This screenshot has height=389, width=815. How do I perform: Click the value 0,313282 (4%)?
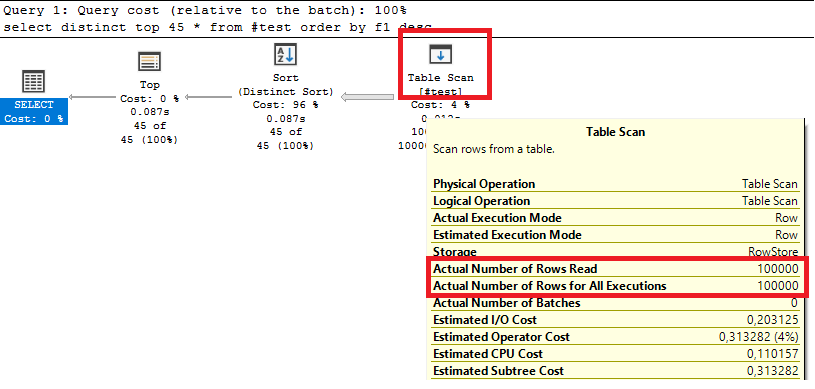click(759, 337)
